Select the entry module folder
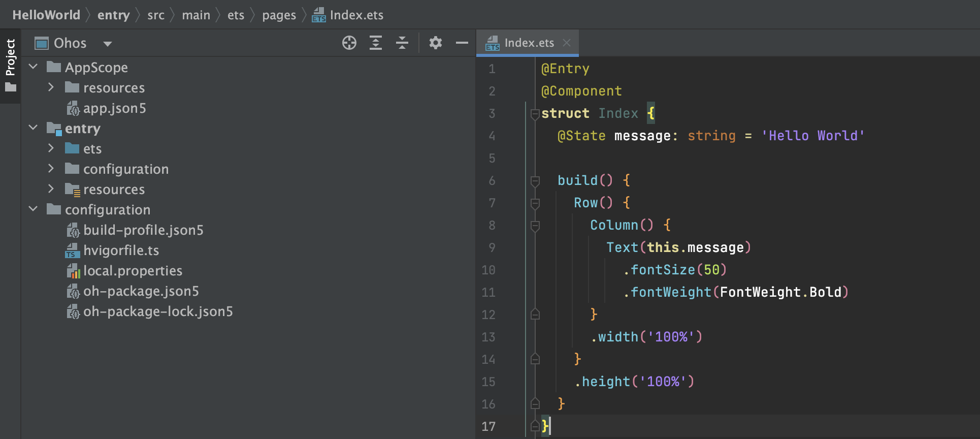The width and height of the screenshot is (980, 439). tap(83, 129)
